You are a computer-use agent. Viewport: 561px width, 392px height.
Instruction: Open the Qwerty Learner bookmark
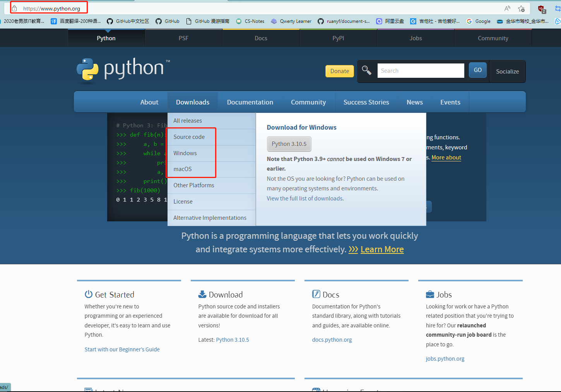[291, 21]
